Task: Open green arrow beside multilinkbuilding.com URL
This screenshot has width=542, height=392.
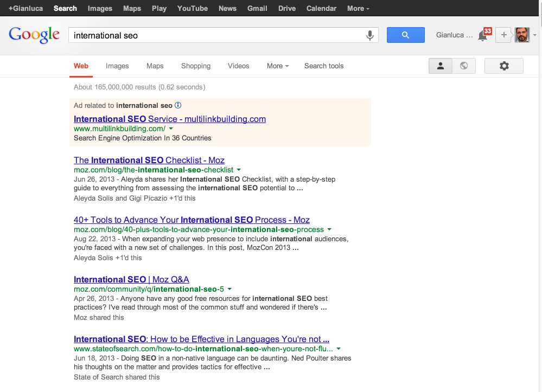Action: (x=171, y=129)
